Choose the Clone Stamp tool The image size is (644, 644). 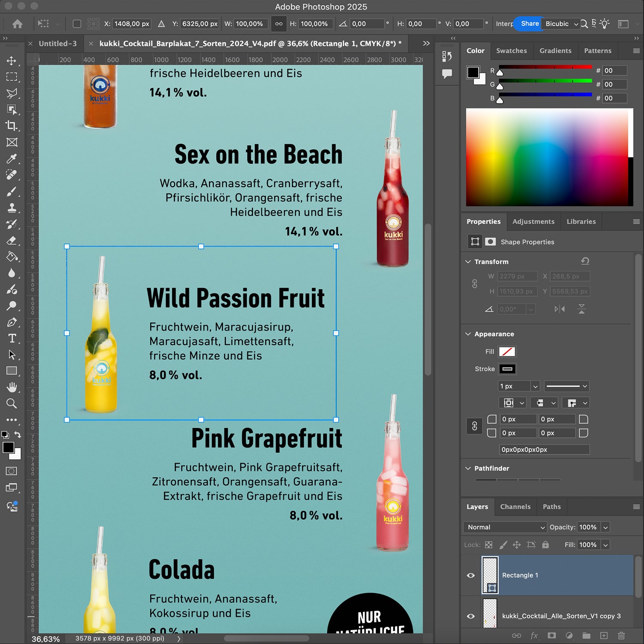click(x=12, y=208)
